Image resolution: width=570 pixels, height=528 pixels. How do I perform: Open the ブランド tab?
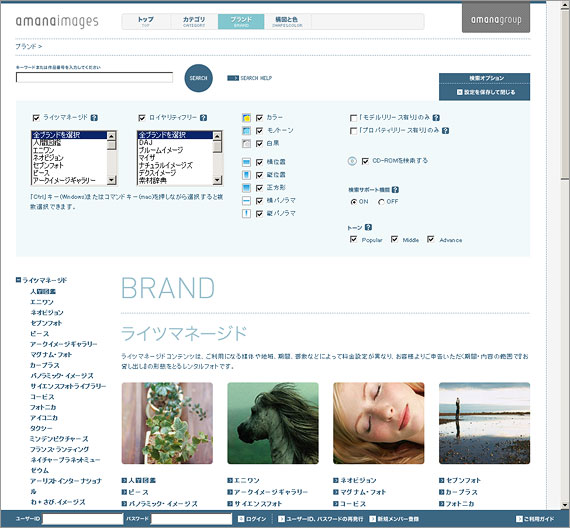(x=241, y=21)
